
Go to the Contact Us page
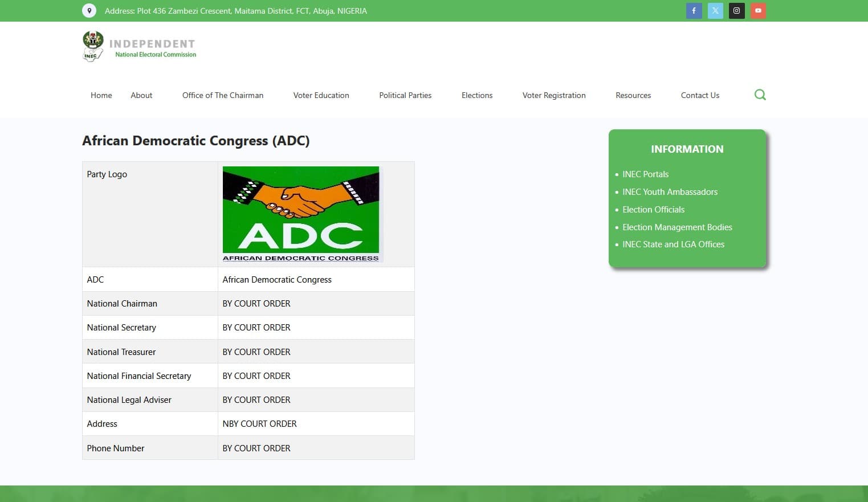click(x=699, y=95)
